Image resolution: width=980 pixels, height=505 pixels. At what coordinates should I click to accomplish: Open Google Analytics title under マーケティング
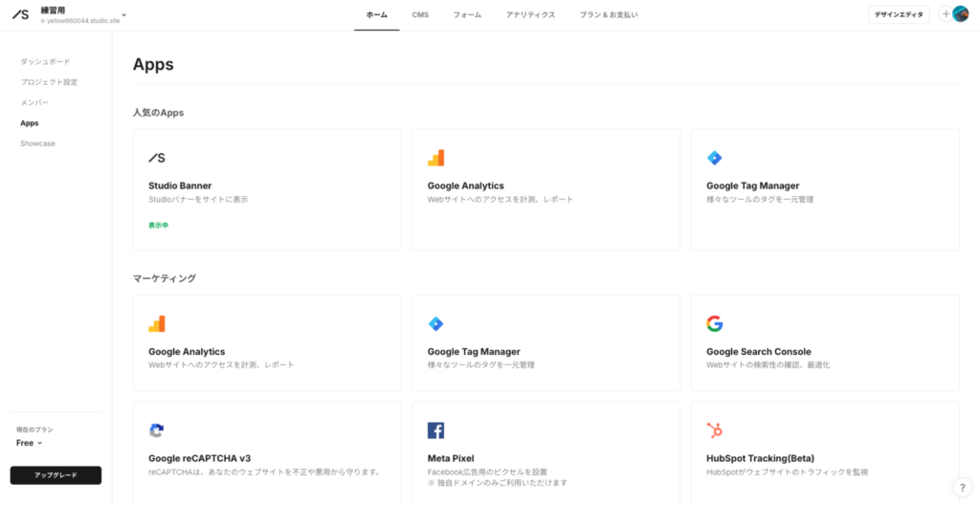pyautogui.click(x=187, y=352)
